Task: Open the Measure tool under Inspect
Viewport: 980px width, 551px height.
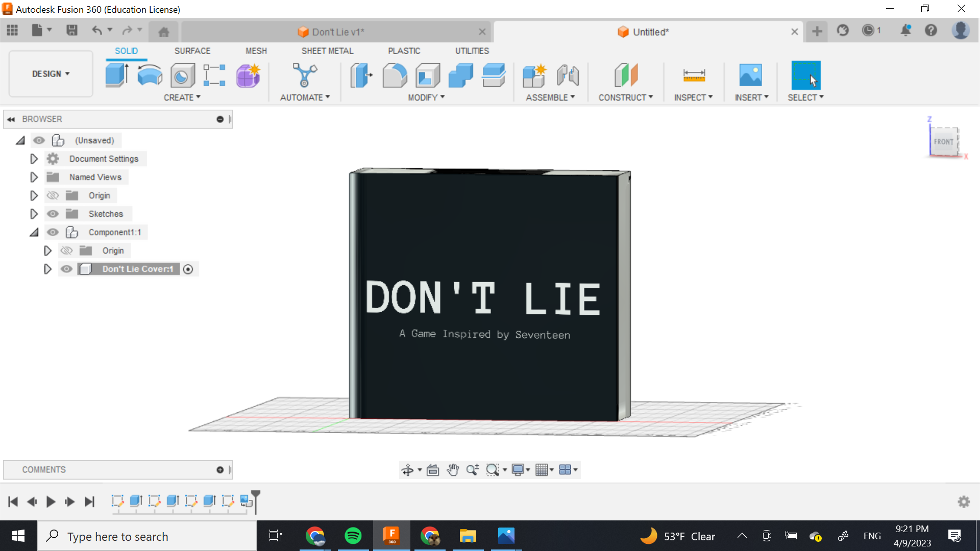Action: [x=694, y=75]
